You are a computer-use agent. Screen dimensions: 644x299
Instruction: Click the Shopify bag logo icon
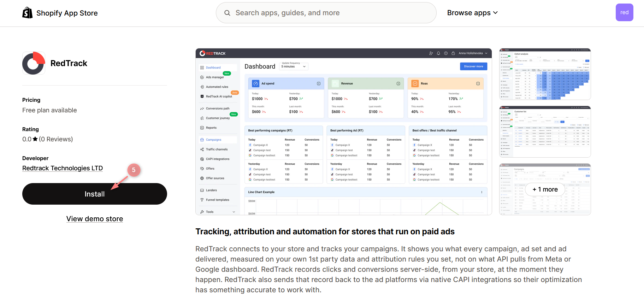[28, 13]
